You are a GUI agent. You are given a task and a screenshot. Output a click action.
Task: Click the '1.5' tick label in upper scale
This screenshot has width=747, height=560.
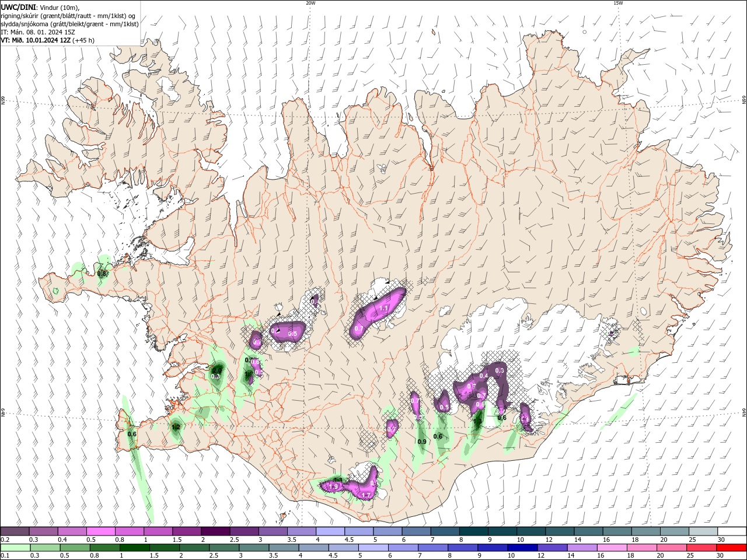(177, 540)
